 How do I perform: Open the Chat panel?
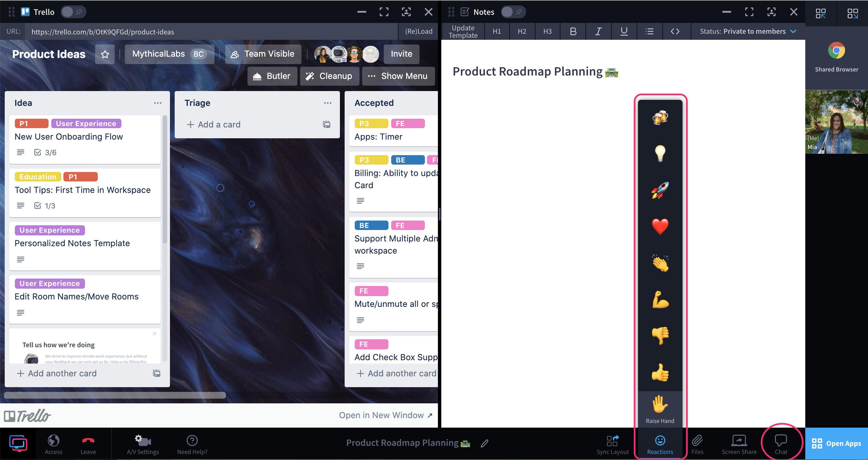click(x=781, y=444)
